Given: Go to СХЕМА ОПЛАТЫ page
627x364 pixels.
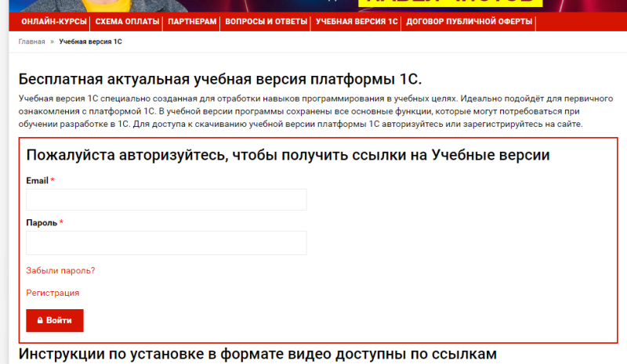Looking at the screenshot, I should click(x=125, y=22).
